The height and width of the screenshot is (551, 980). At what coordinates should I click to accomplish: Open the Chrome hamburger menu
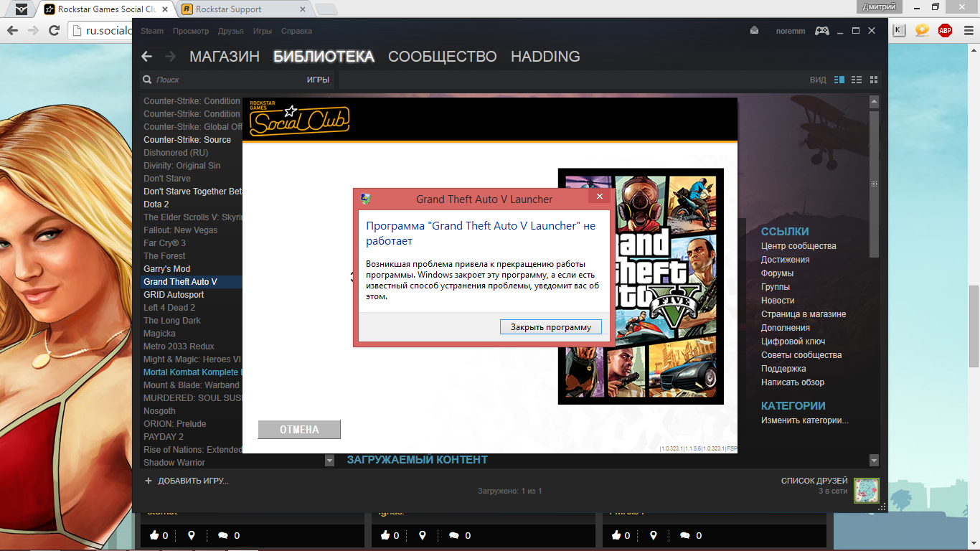click(967, 30)
